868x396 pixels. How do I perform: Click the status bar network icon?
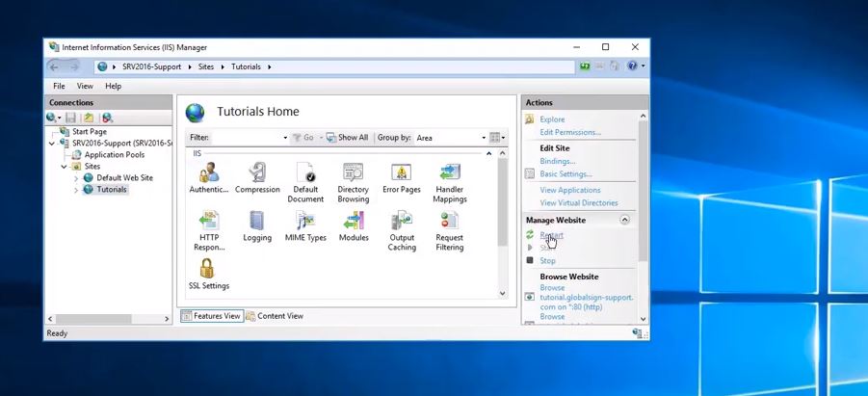[638, 332]
